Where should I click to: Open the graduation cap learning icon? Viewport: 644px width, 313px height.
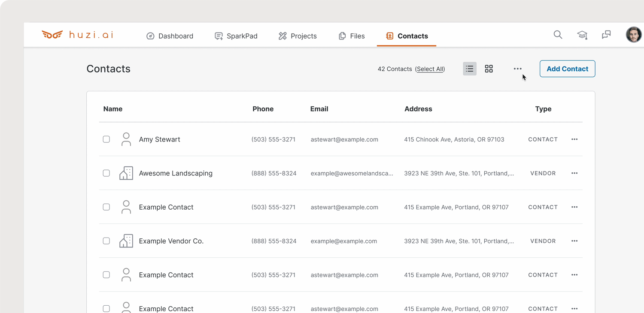582,35
